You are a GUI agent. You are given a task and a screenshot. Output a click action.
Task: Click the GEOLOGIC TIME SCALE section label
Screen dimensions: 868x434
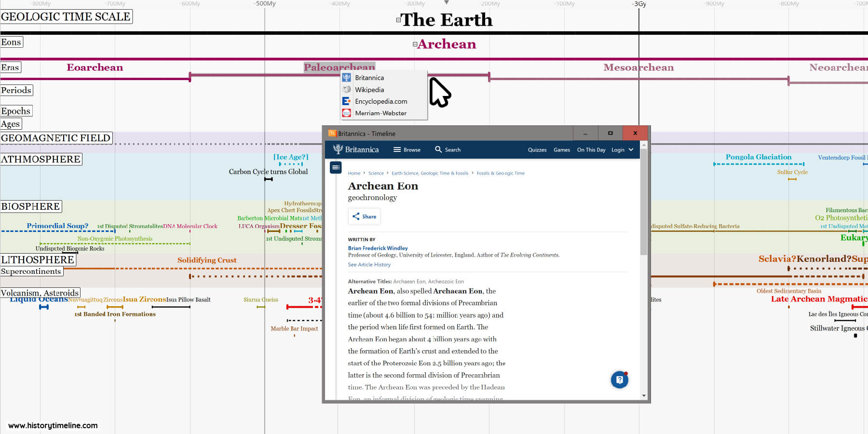tap(66, 17)
